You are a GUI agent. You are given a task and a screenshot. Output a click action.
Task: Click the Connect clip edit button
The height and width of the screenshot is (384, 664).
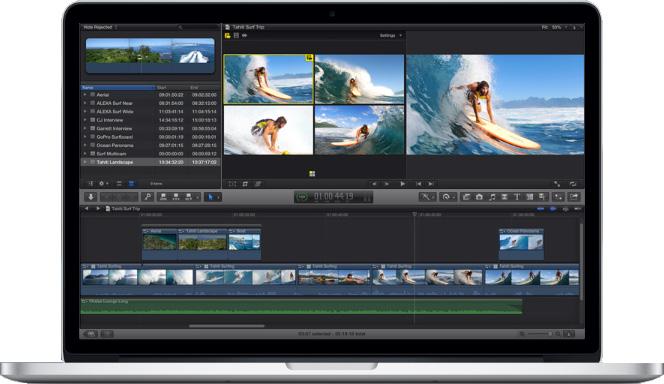point(163,197)
